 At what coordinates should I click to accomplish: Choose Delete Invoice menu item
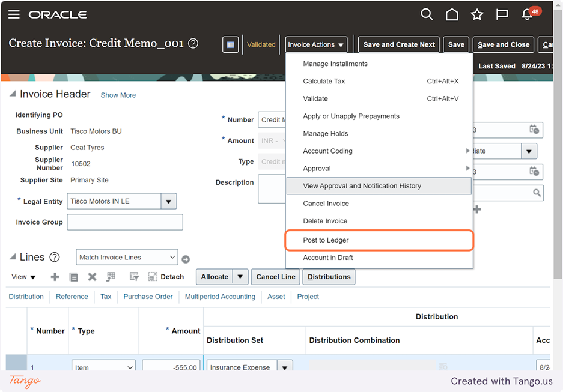[x=379, y=221]
